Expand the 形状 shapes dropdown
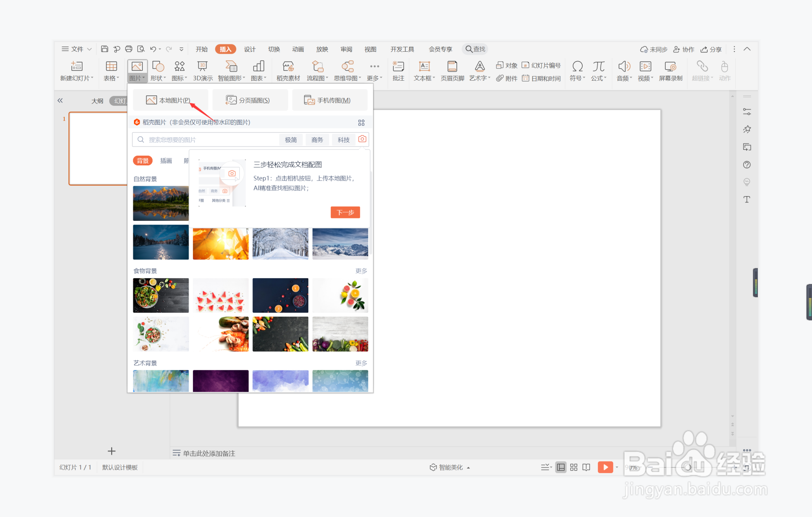The height and width of the screenshot is (517, 812). click(x=158, y=71)
